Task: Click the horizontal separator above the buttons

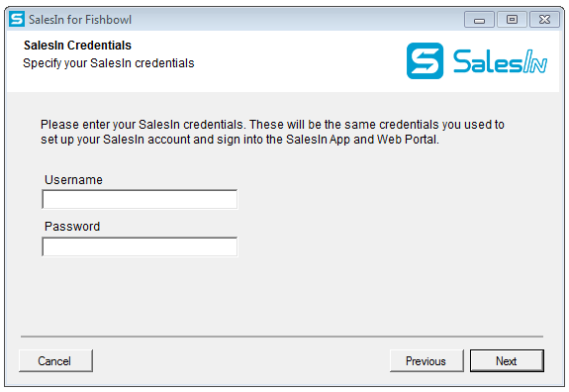Action: click(x=282, y=337)
